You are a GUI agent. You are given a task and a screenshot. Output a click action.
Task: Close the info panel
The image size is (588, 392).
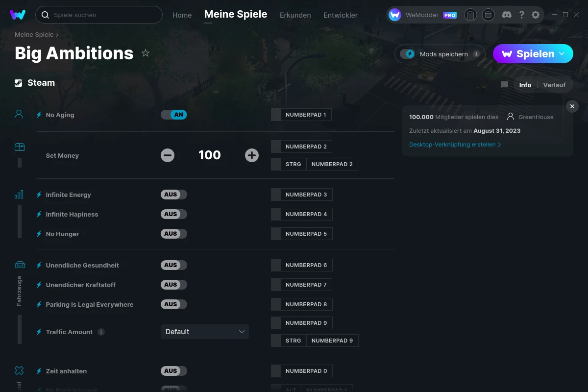point(572,106)
